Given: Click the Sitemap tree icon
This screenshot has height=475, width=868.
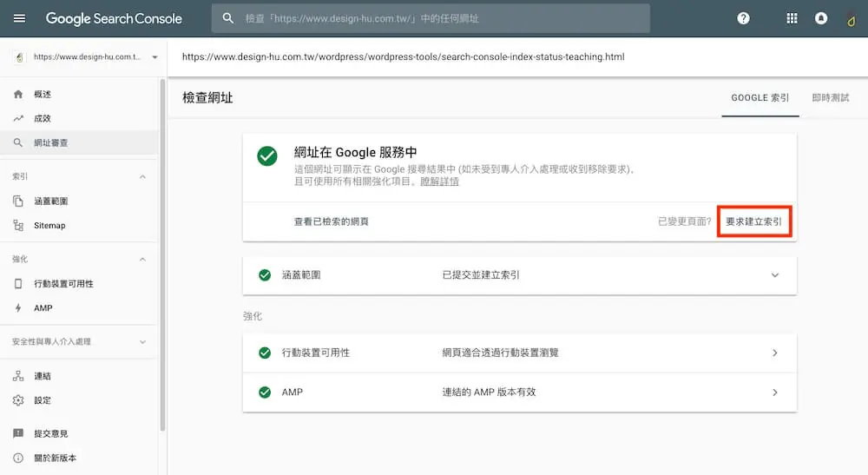Looking at the screenshot, I should pyautogui.click(x=18, y=225).
